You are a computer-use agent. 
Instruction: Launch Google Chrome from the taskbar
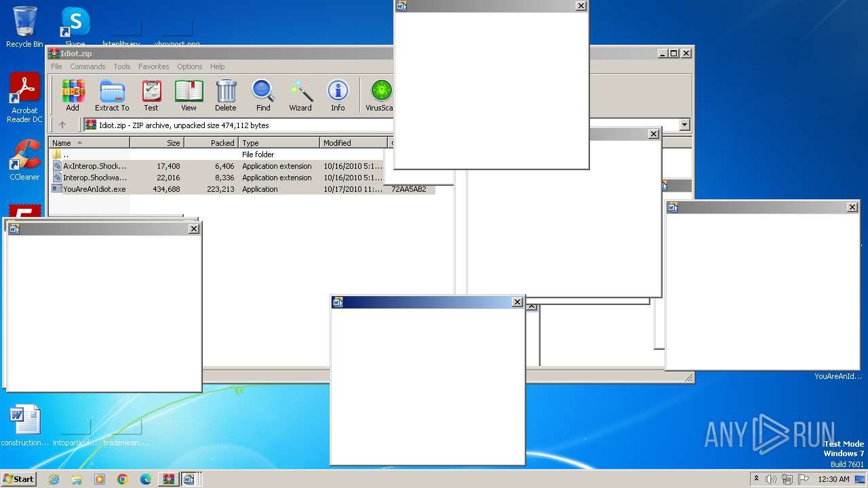[123, 479]
